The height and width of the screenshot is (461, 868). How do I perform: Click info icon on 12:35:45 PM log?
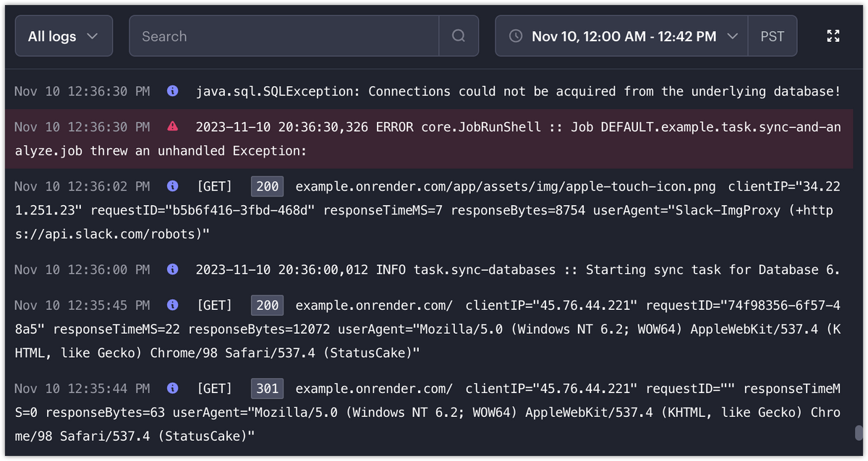coord(172,306)
